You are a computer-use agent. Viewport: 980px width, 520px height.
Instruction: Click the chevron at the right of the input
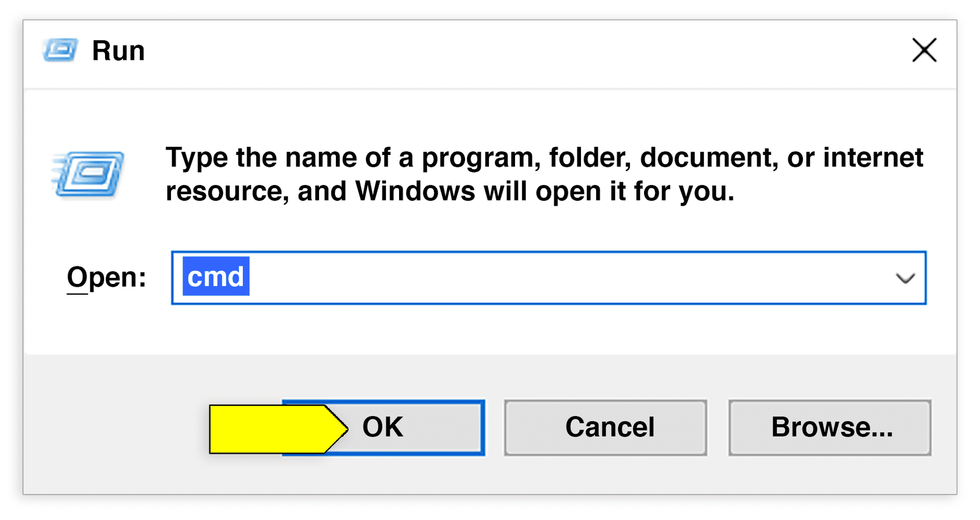pos(904,278)
